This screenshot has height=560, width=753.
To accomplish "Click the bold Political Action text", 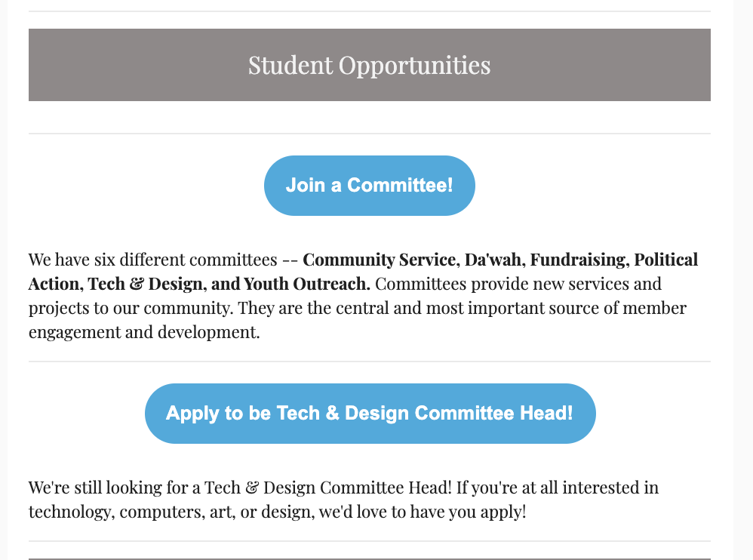I will click(666, 260).
